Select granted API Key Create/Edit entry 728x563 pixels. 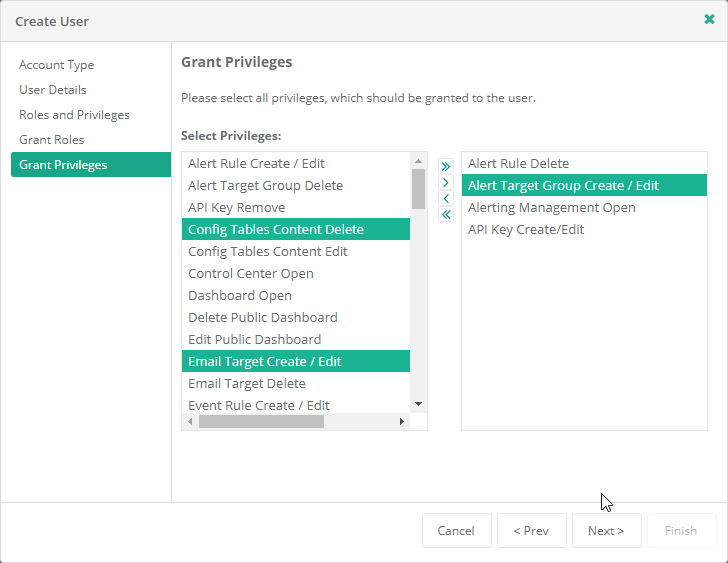click(x=584, y=229)
